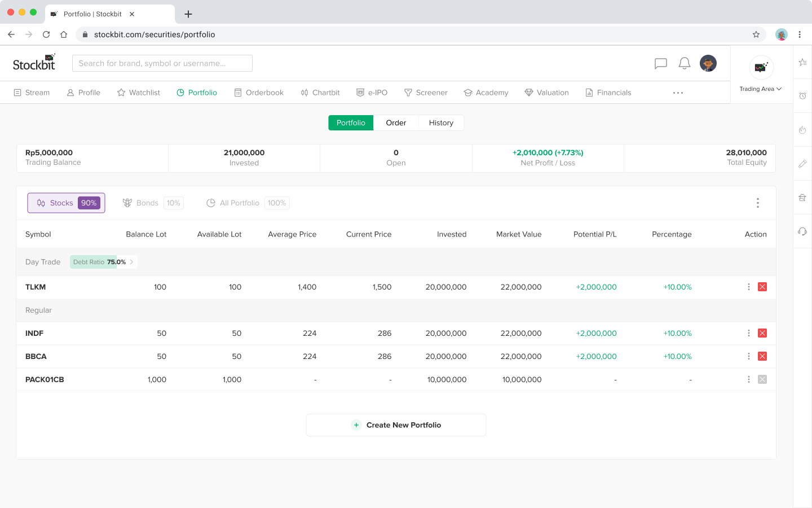812x508 pixels.
Task: Open the Valuation menu item
Action: (546, 93)
